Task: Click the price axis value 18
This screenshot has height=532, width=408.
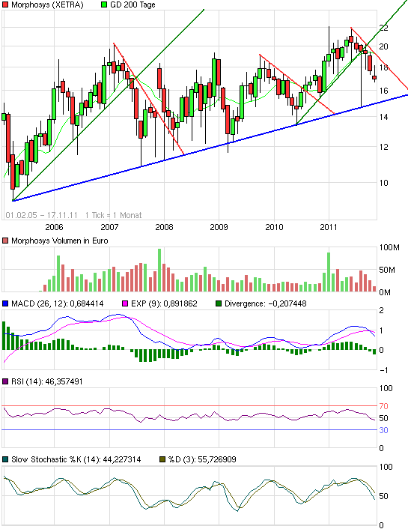Action: tap(383, 67)
